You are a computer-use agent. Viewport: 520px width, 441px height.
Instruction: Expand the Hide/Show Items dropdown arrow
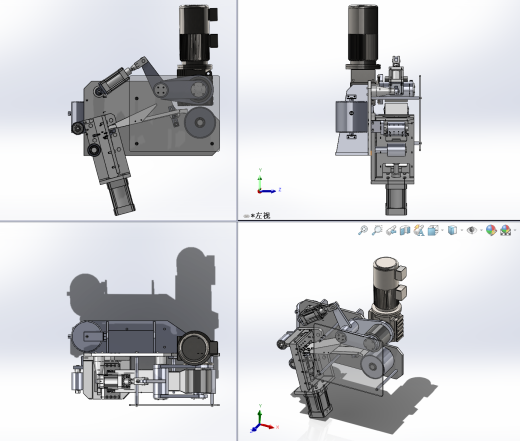[481, 230]
